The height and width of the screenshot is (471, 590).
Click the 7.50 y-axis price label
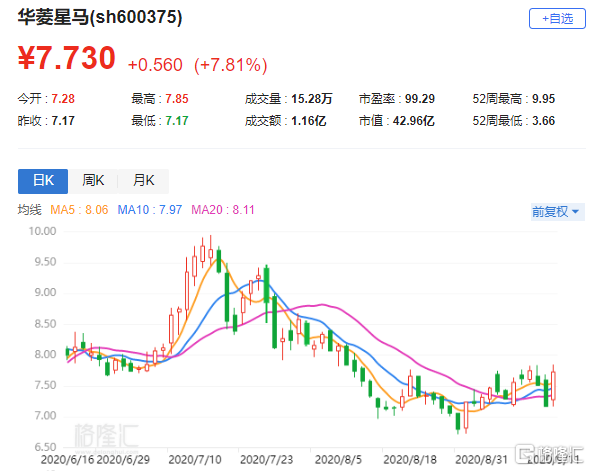[45, 385]
